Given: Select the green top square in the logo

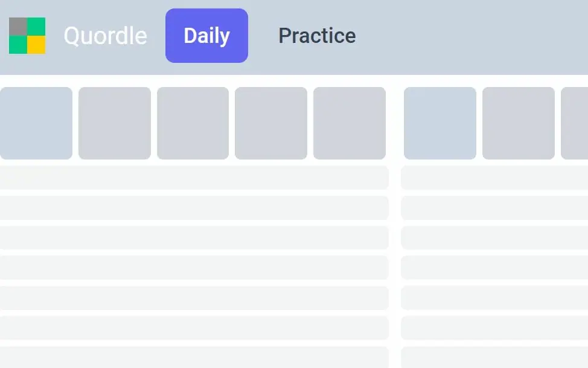Looking at the screenshot, I should click(36, 27).
